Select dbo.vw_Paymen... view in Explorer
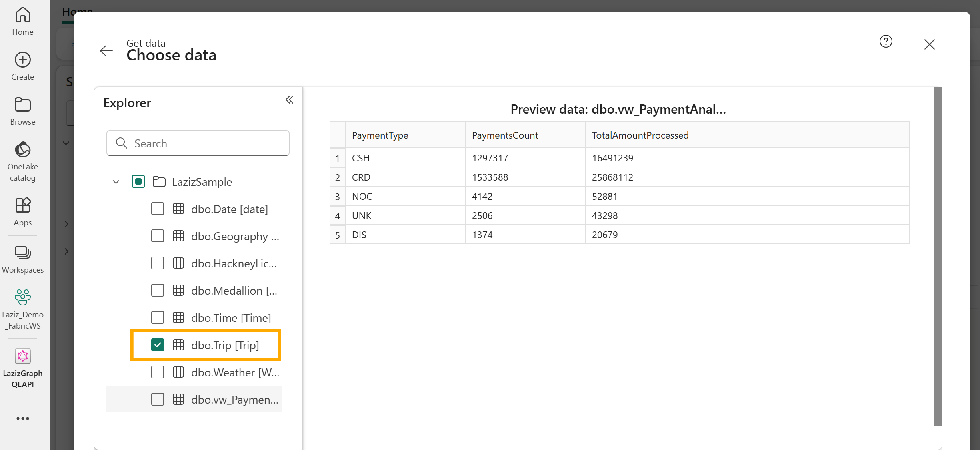This screenshot has height=450, width=980. tap(234, 399)
